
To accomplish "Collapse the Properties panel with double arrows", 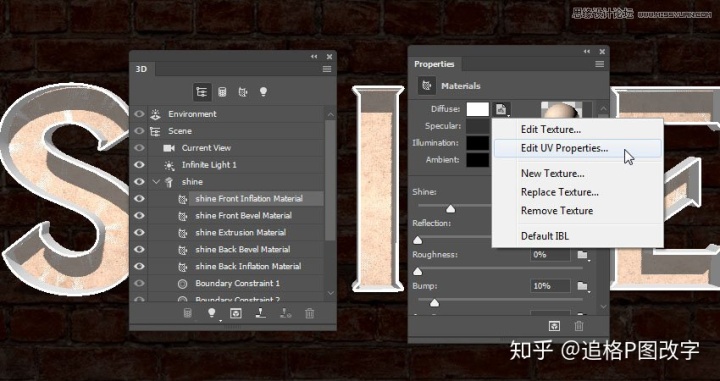I will [x=587, y=51].
